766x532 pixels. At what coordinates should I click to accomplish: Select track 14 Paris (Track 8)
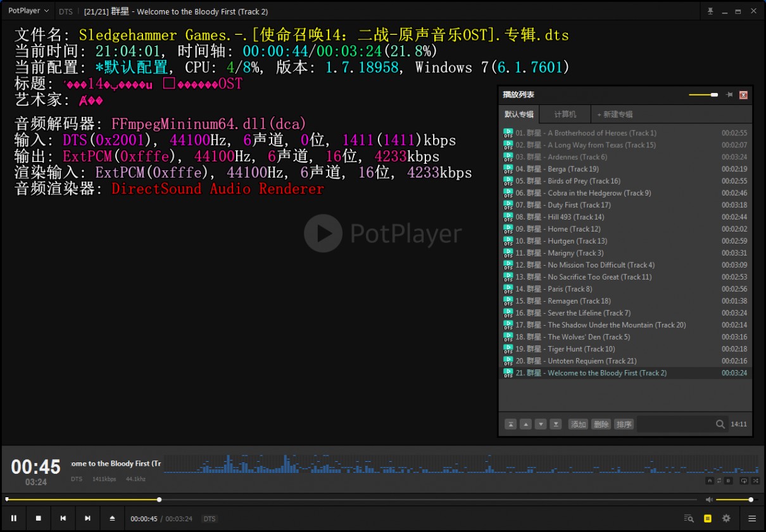(x=625, y=289)
